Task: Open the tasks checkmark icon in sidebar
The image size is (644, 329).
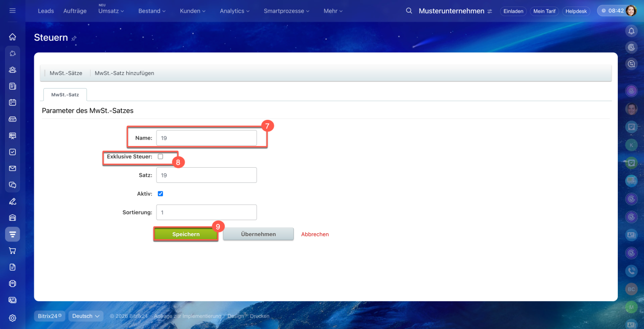Action: point(13,152)
